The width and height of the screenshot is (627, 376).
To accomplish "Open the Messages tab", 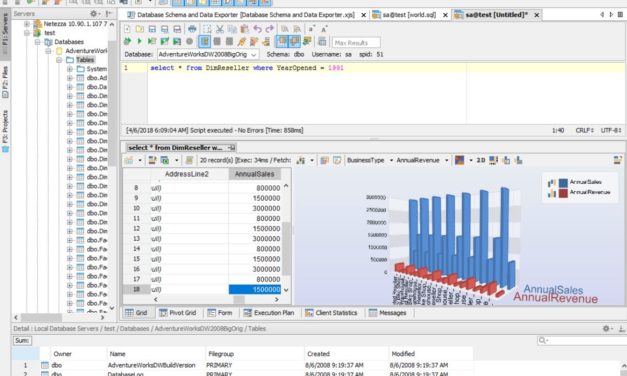I will coord(387,313).
